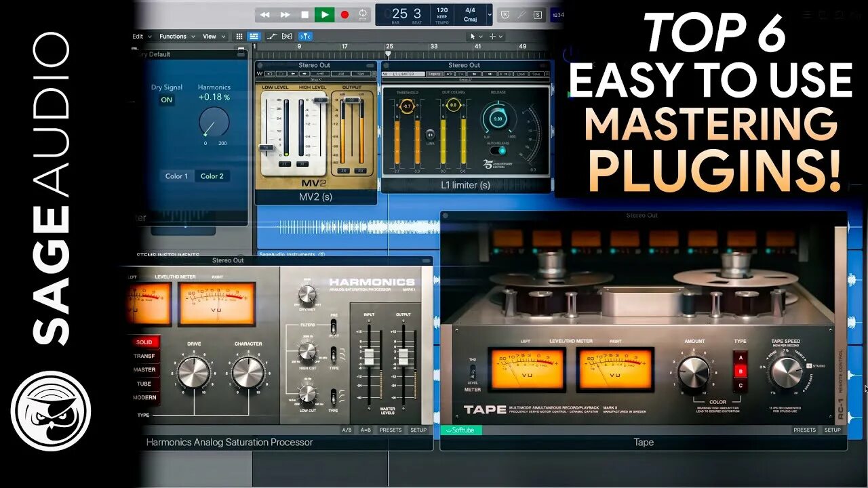The height and width of the screenshot is (488, 868).
Task: Open PRESETS in Harmonics plugin
Action: (x=390, y=430)
